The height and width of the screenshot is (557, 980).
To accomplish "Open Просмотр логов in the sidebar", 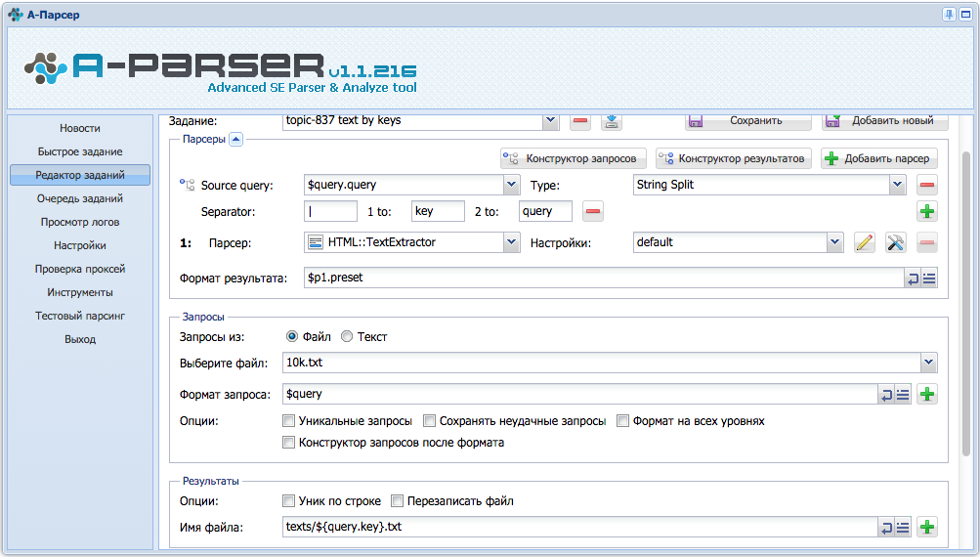I will pyautogui.click(x=80, y=222).
